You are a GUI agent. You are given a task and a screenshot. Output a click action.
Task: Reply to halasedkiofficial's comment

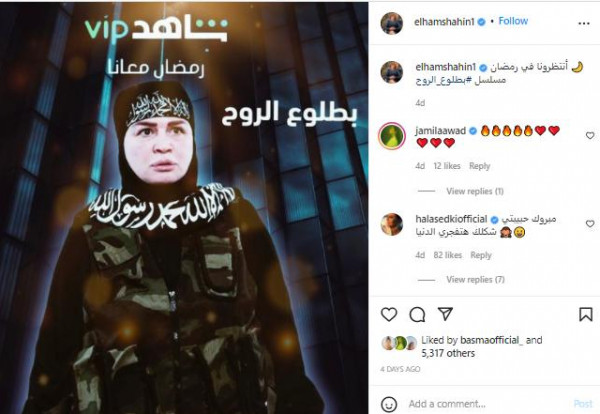(481, 255)
